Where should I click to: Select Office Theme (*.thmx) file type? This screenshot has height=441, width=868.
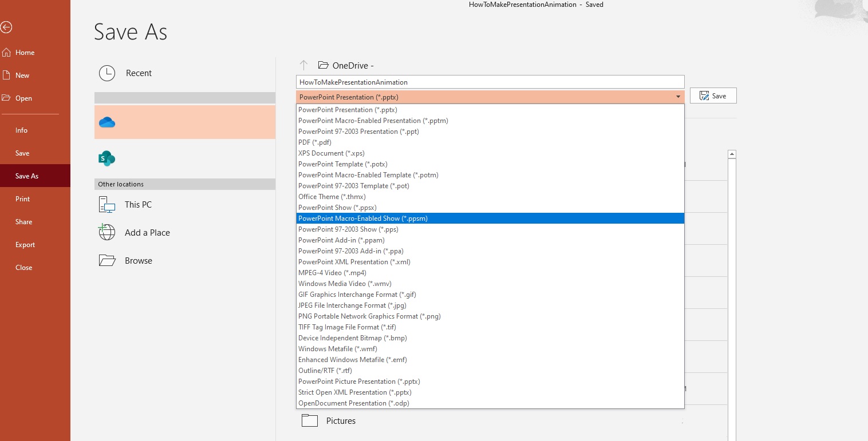pos(490,197)
